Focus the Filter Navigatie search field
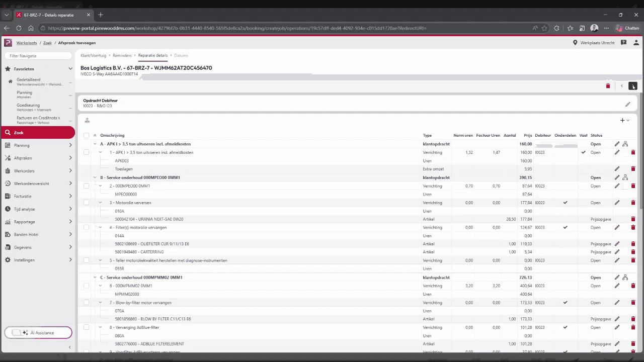Screen dimensions: 644x362 pos(38,56)
